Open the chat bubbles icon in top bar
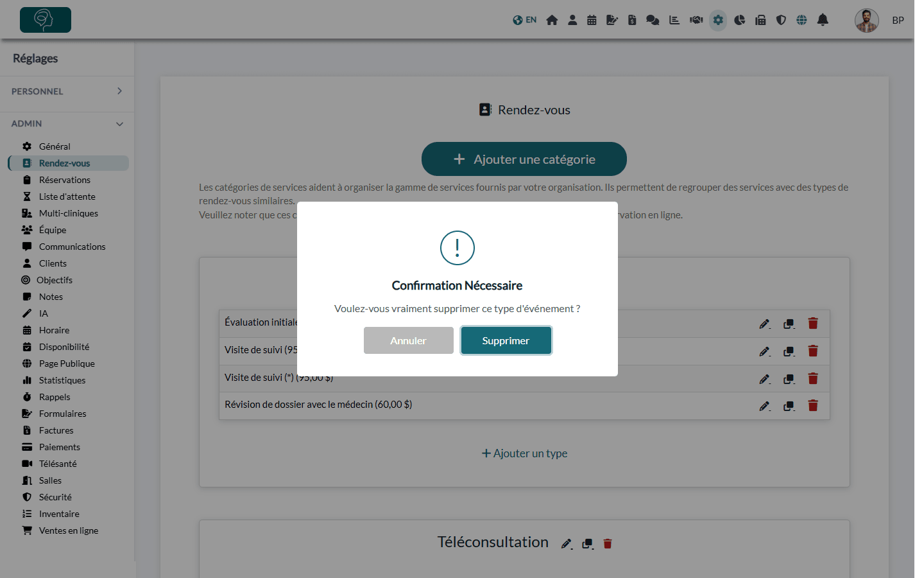The height and width of the screenshot is (578, 924). (653, 20)
